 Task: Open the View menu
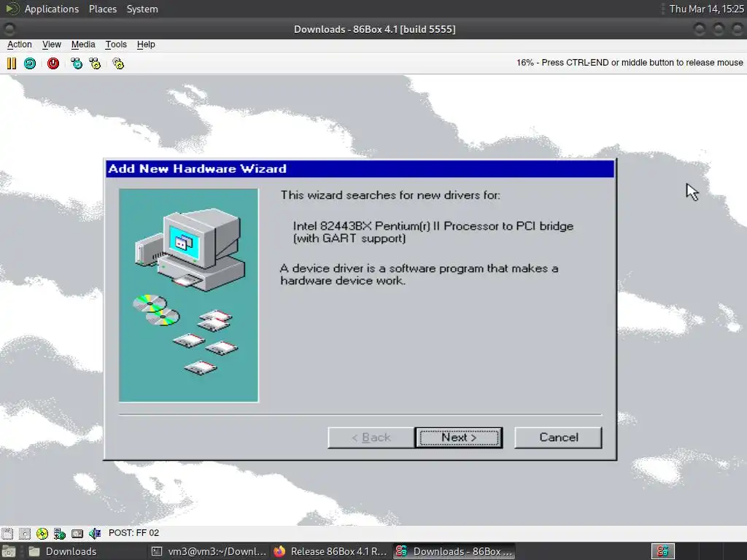pyautogui.click(x=52, y=44)
